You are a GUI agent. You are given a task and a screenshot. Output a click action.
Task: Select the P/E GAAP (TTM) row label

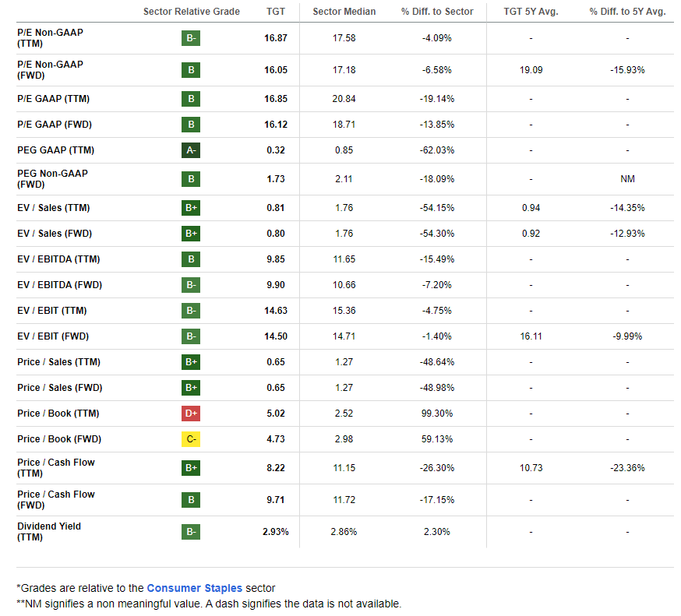tap(54, 99)
